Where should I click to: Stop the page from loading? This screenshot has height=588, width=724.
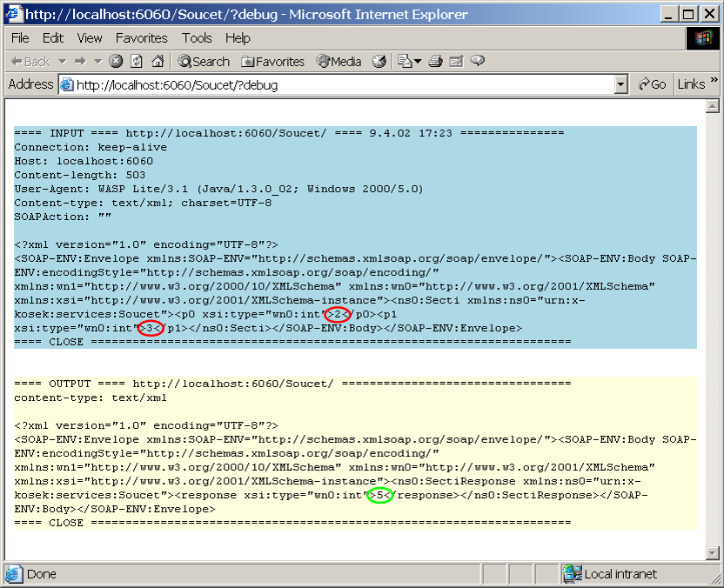click(116, 62)
